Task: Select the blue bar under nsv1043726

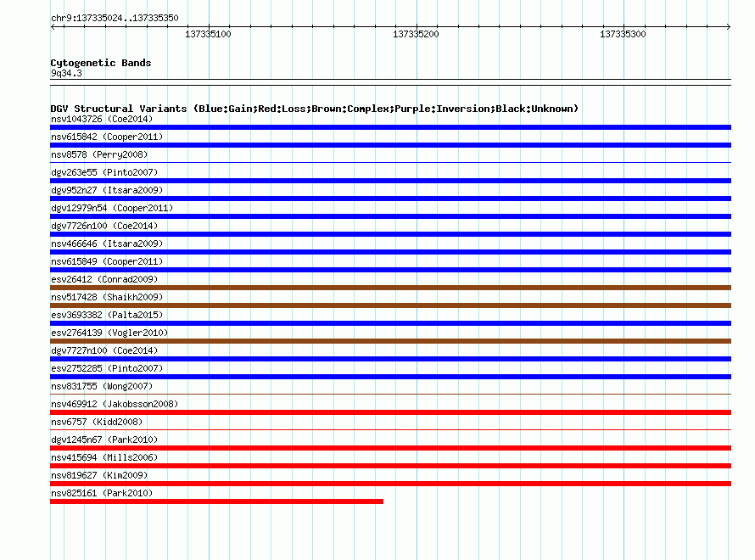Action: click(x=390, y=127)
